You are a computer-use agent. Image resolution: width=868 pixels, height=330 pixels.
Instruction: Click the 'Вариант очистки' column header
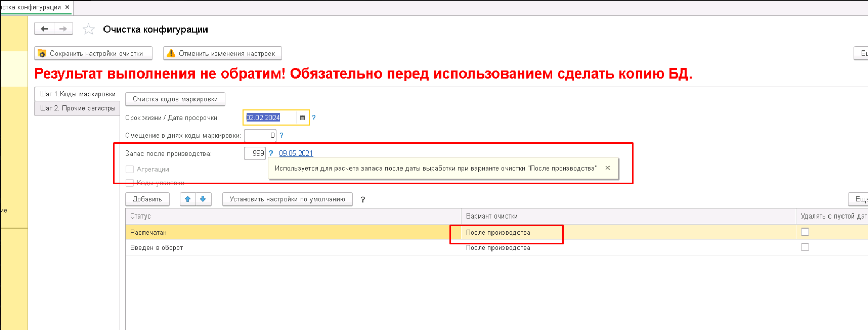click(x=628, y=216)
